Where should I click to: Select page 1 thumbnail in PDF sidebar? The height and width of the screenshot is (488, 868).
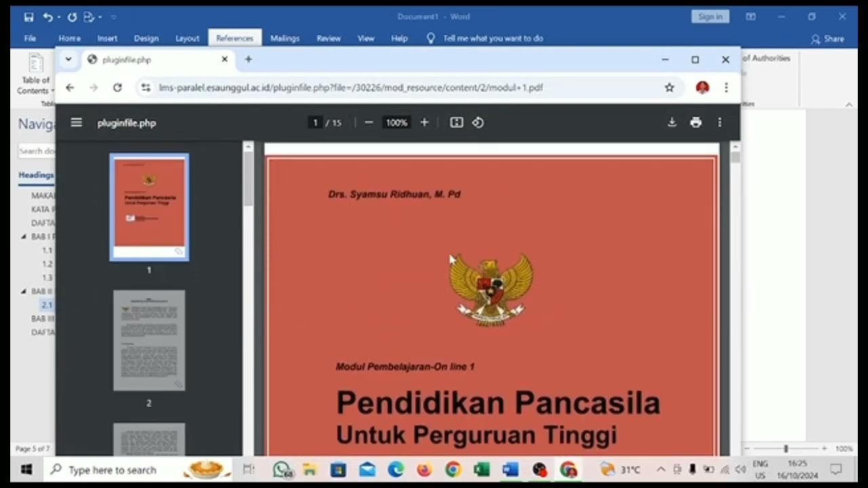coord(149,207)
